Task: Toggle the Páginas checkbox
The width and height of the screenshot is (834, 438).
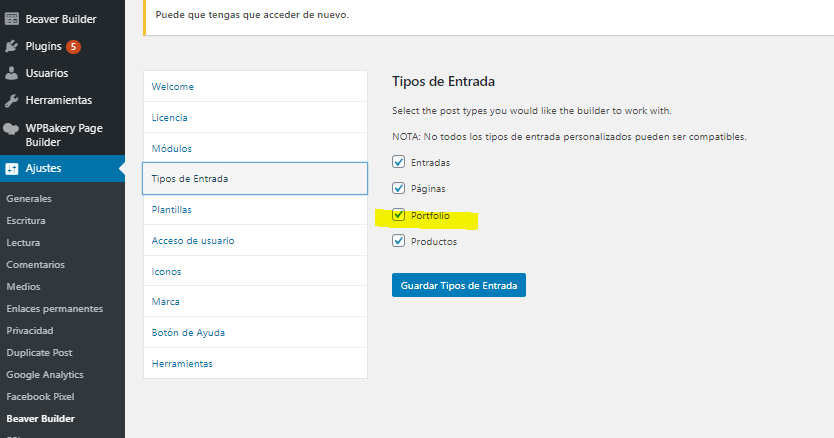Action: (398, 188)
